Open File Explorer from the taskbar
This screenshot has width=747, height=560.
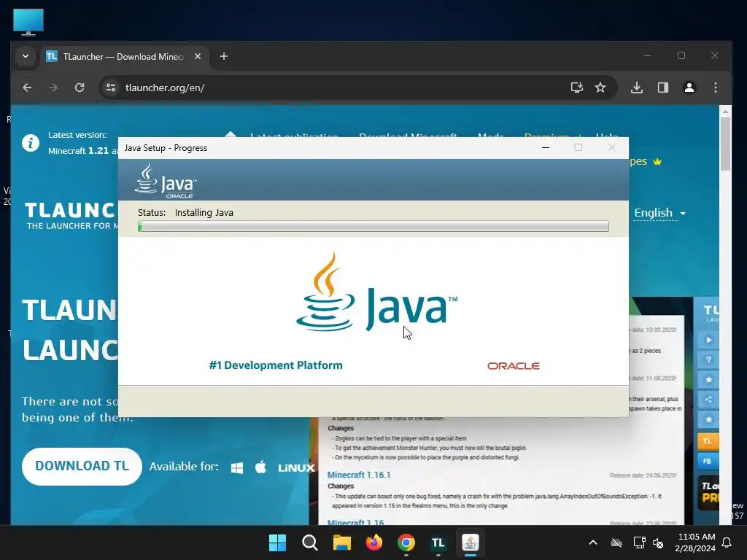[x=341, y=542]
